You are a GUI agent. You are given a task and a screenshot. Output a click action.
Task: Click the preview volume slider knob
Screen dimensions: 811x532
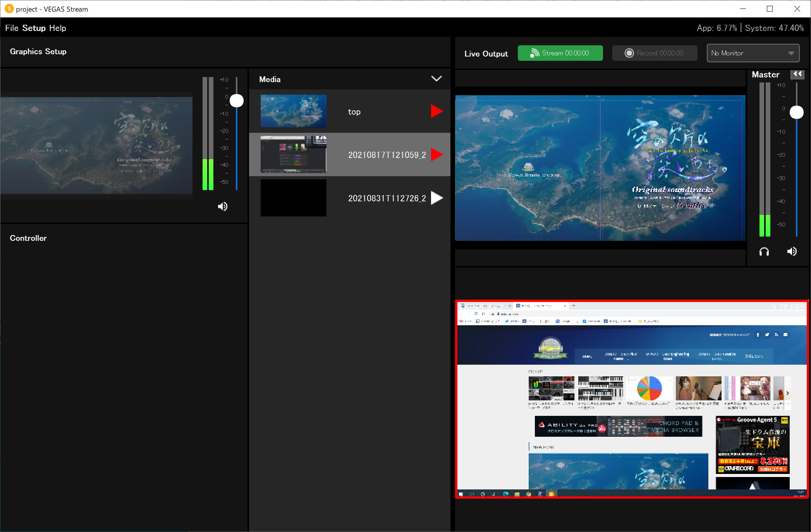(236, 101)
